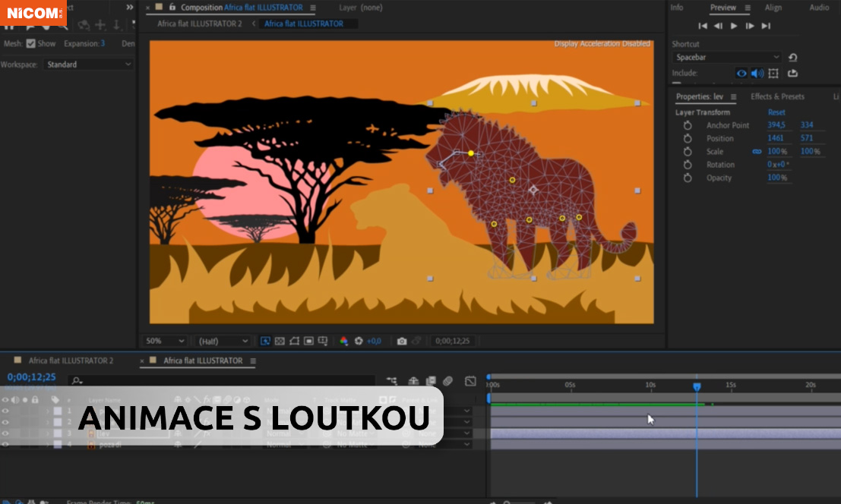Open the Composition panel menu
The height and width of the screenshot is (504, 841).
(313, 8)
